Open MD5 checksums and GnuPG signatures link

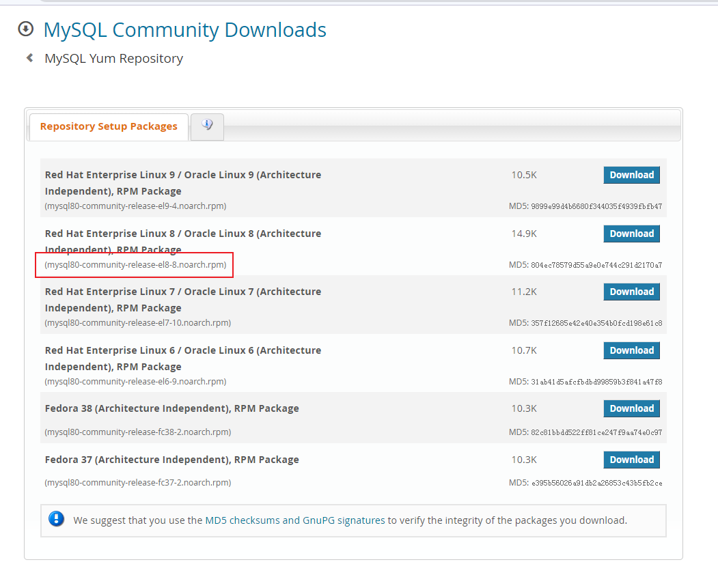point(295,520)
